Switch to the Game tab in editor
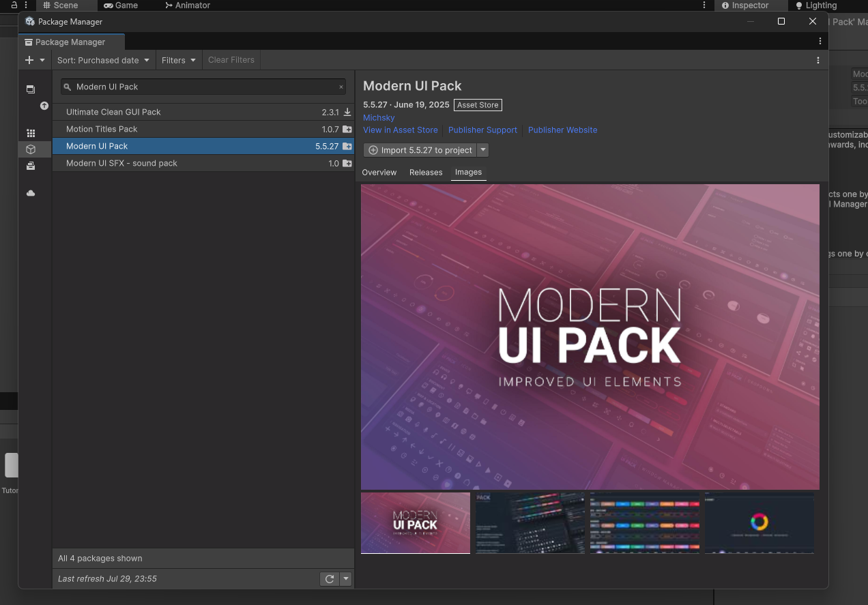 (121, 5)
